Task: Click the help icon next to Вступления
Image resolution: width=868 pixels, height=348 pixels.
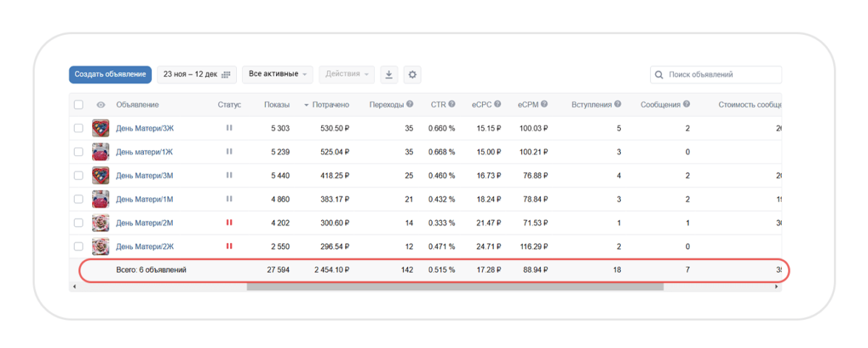Action: pos(618,105)
